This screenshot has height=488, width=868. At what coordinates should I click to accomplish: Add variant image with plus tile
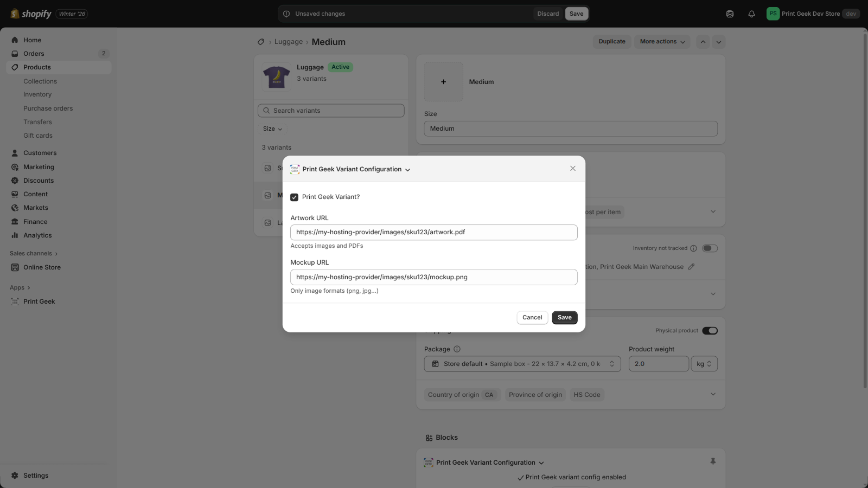tap(444, 82)
